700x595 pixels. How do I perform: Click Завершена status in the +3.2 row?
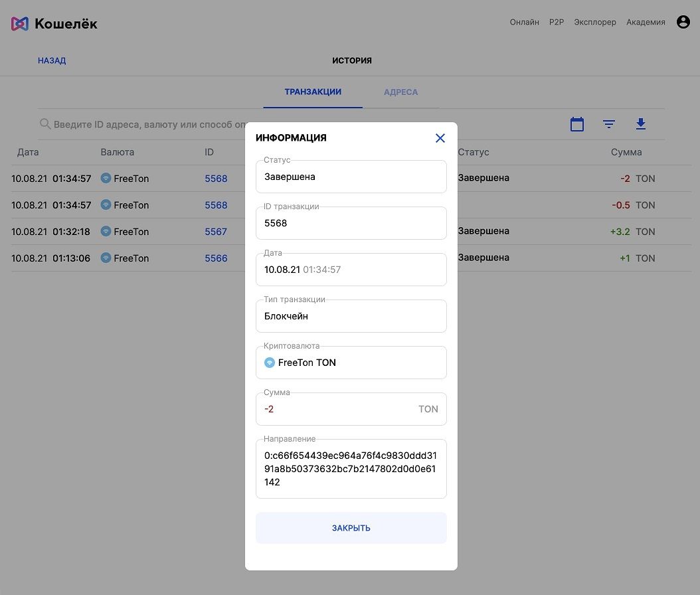coord(483,231)
